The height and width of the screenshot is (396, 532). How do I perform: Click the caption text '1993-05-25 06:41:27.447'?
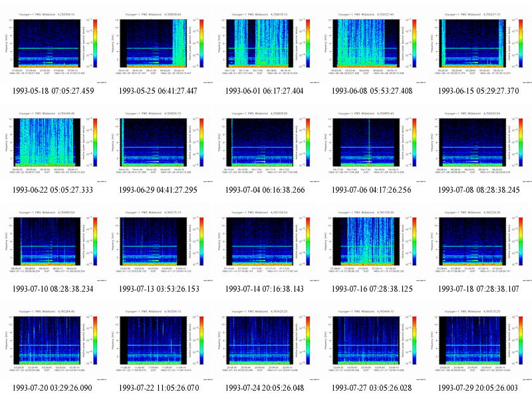pos(158,91)
